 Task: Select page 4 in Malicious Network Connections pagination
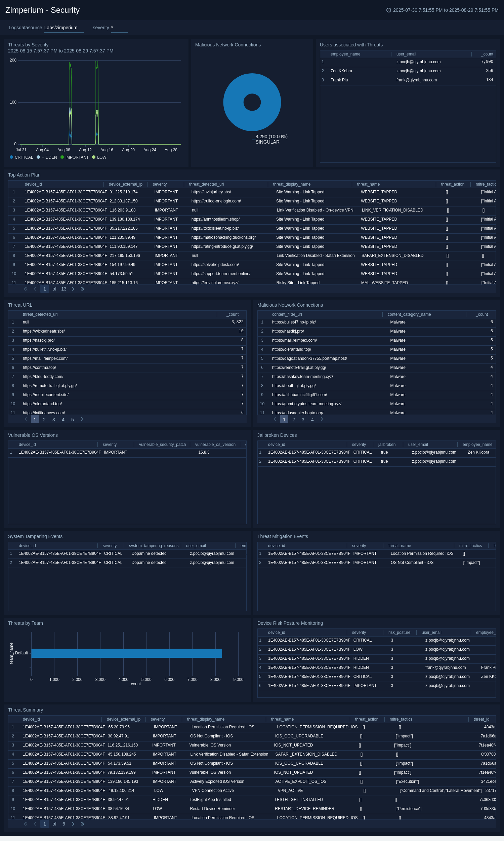click(312, 420)
